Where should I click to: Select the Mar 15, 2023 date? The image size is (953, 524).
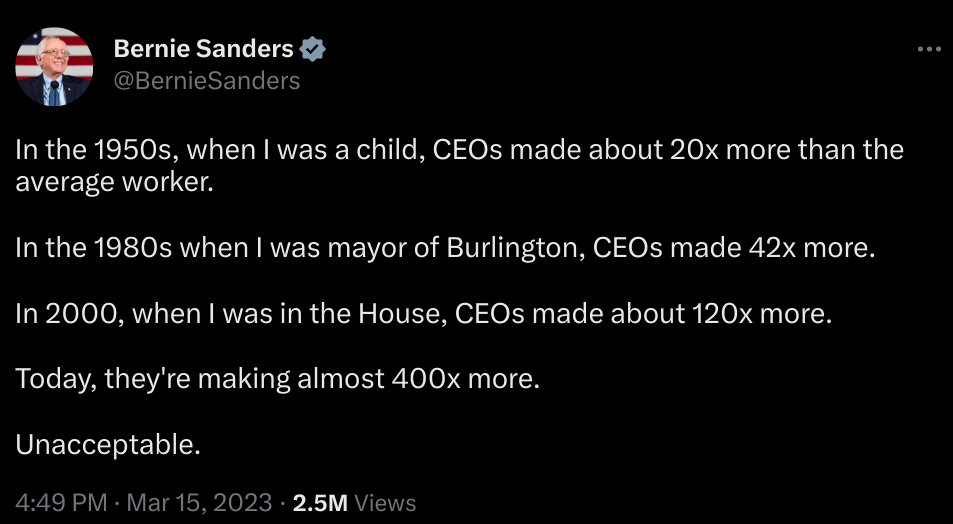201,503
